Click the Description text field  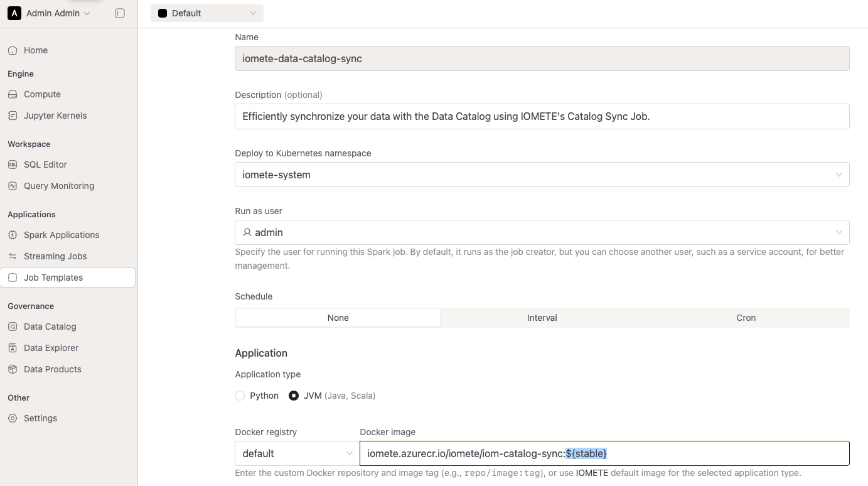tap(542, 116)
